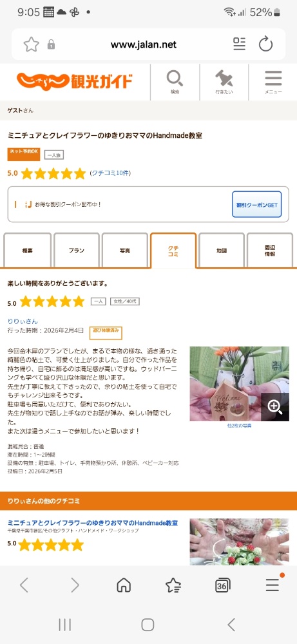Viewport: 297px width, 644px height.
Task: Tap the 行きたい pushpin icon
Action: 224,82
